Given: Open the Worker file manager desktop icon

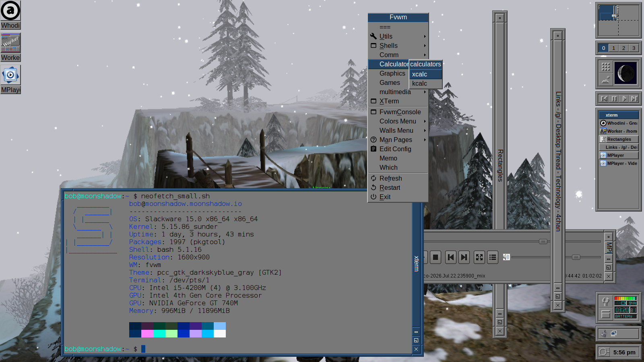Looking at the screenshot, I should click(10, 47).
